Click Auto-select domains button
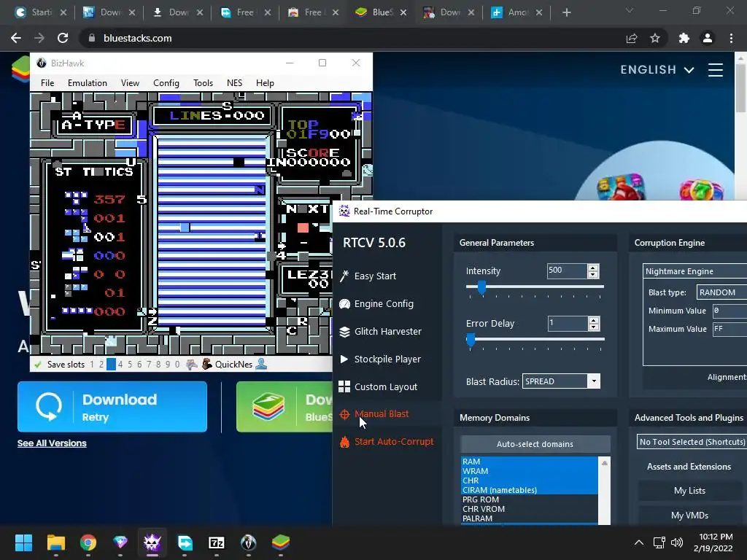 (535, 444)
